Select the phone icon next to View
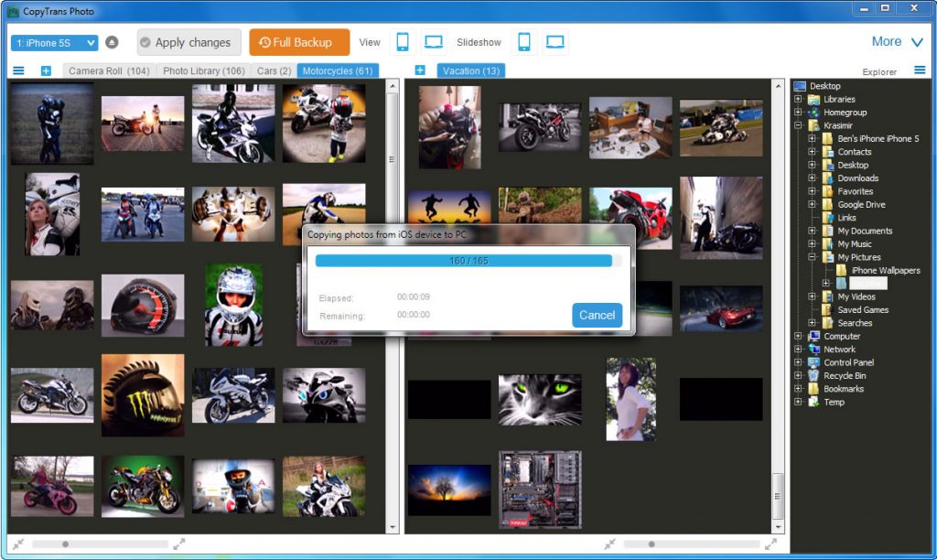The height and width of the screenshot is (560, 937). tap(403, 41)
